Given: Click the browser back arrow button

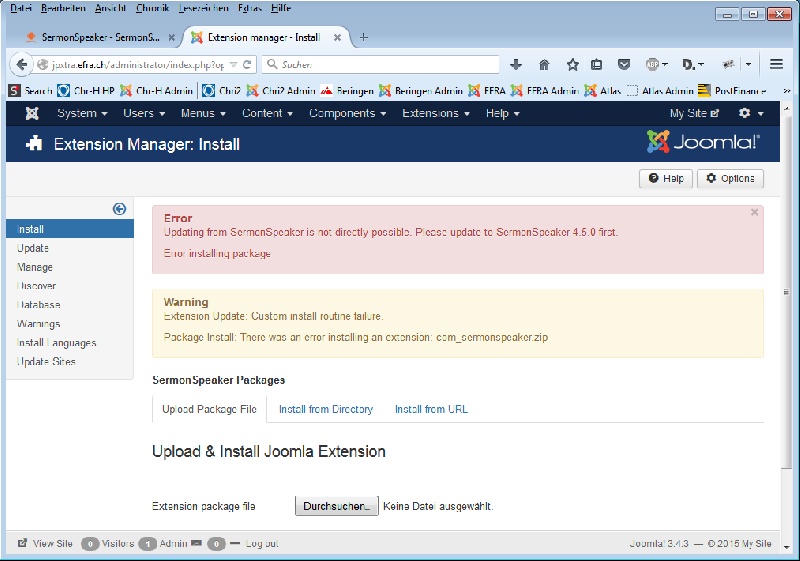Looking at the screenshot, I should (21, 65).
